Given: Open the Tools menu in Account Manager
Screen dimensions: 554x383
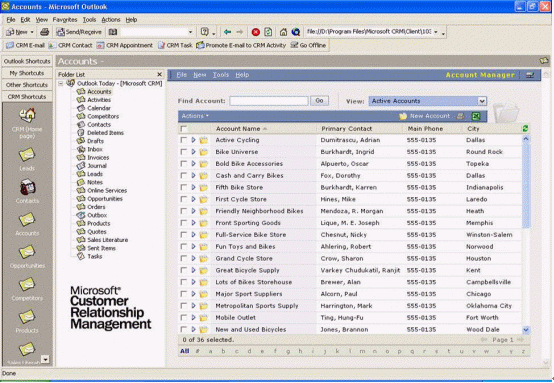Looking at the screenshot, I should [221, 75].
